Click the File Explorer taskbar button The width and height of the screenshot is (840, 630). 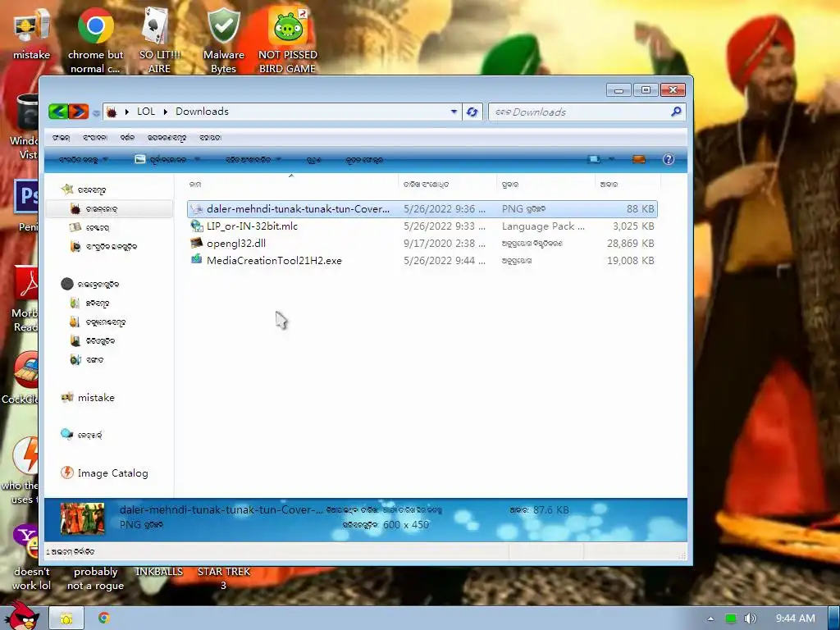click(x=66, y=619)
